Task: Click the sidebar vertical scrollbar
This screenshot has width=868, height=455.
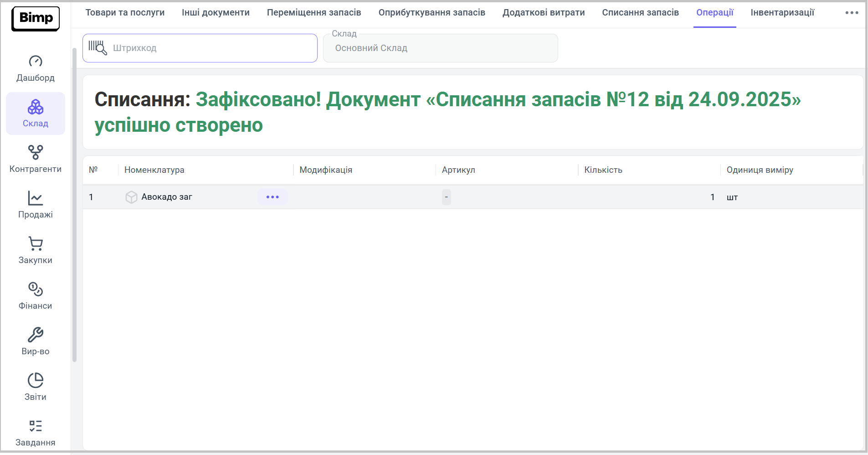Action: click(x=74, y=205)
